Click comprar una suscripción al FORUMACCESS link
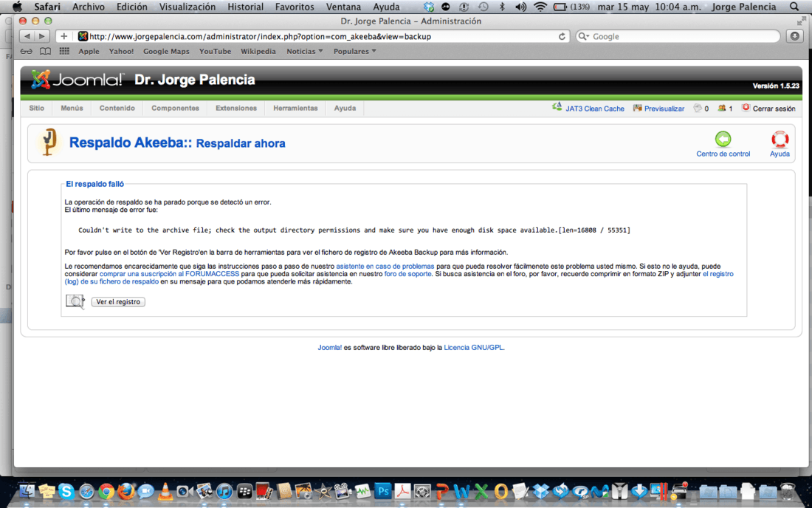 tap(169, 274)
